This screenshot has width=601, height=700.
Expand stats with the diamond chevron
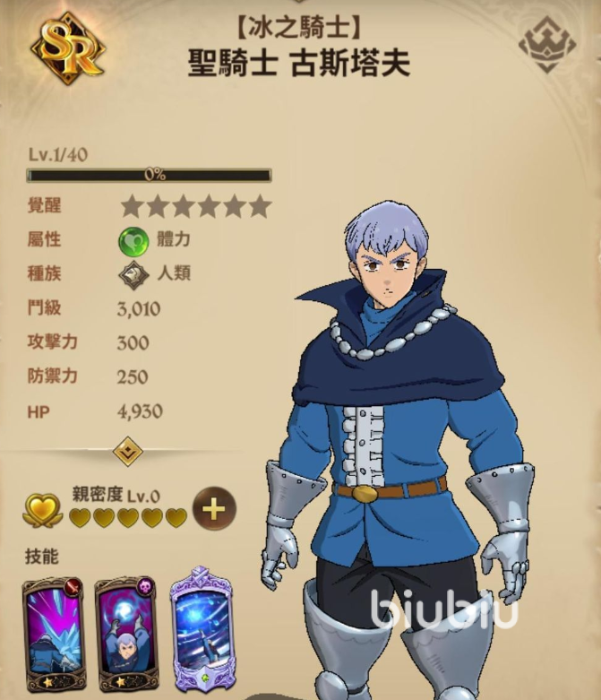pos(127,451)
